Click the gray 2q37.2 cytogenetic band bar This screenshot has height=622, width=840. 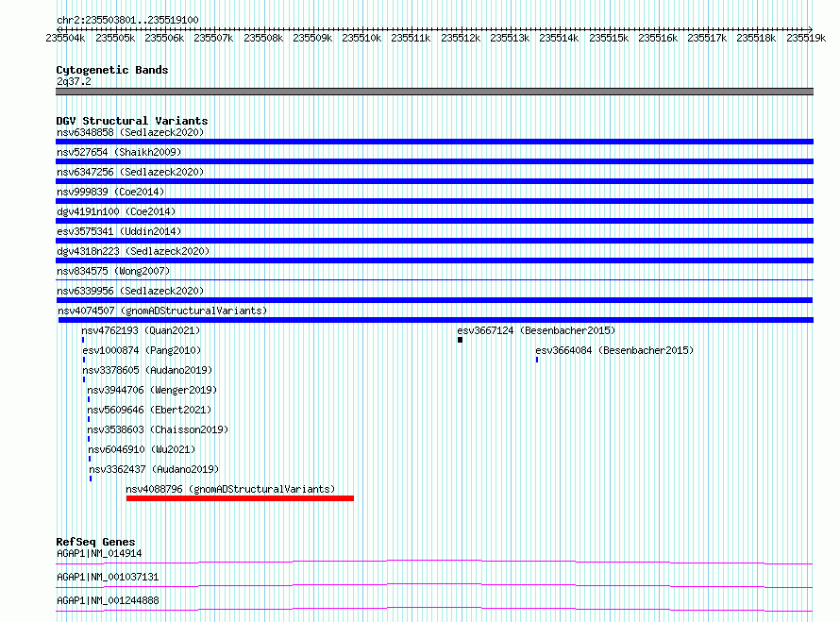click(434, 92)
